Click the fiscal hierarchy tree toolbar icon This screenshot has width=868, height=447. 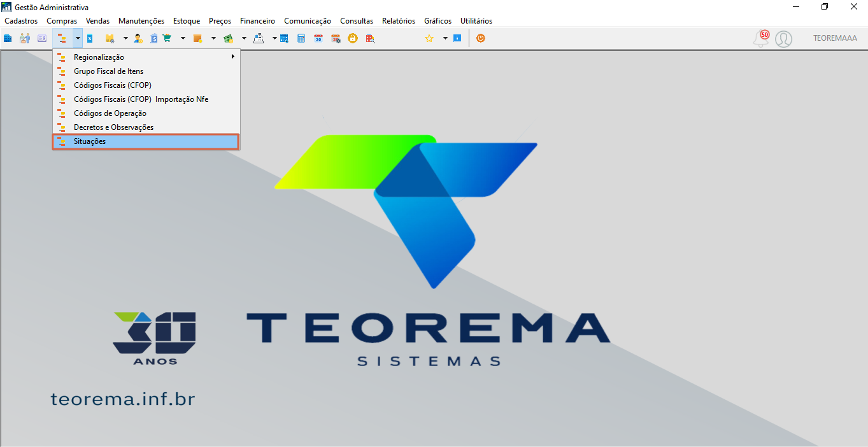coord(62,38)
